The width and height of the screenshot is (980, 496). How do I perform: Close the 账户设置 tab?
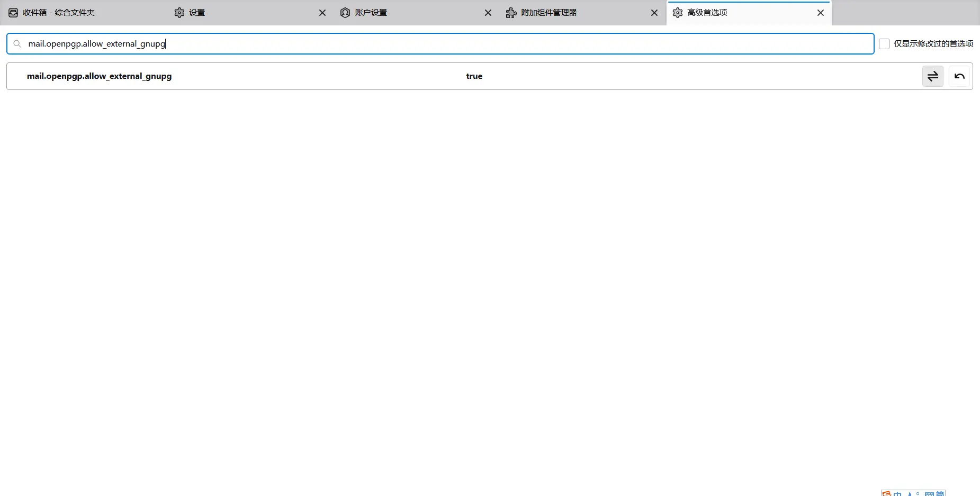coord(488,13)
